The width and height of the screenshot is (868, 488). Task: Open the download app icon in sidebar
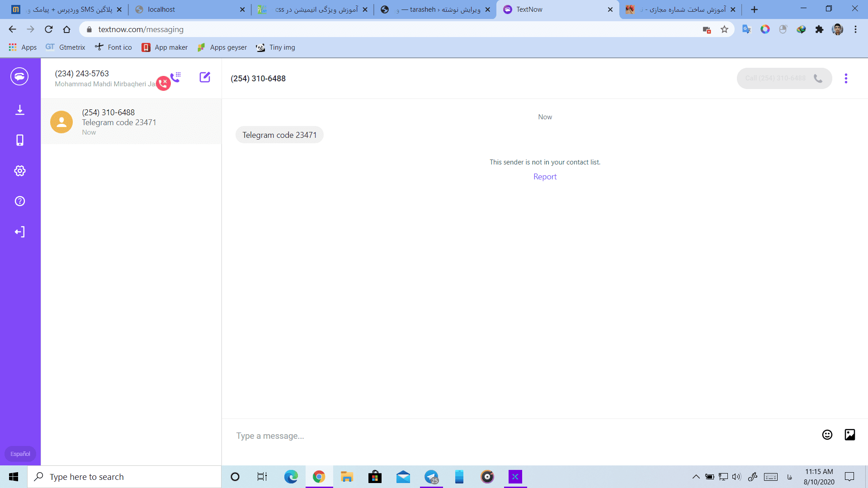point(20,110)
